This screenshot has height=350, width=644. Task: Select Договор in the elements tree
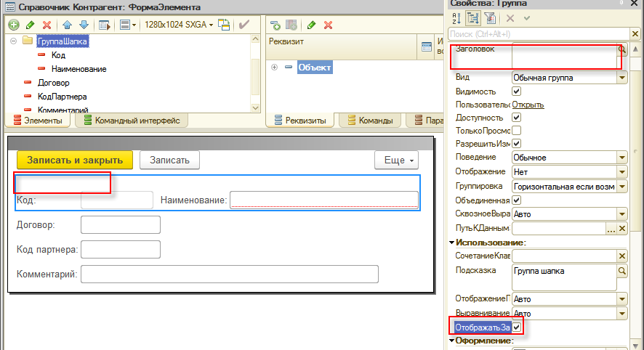click(x=53, y=83)
